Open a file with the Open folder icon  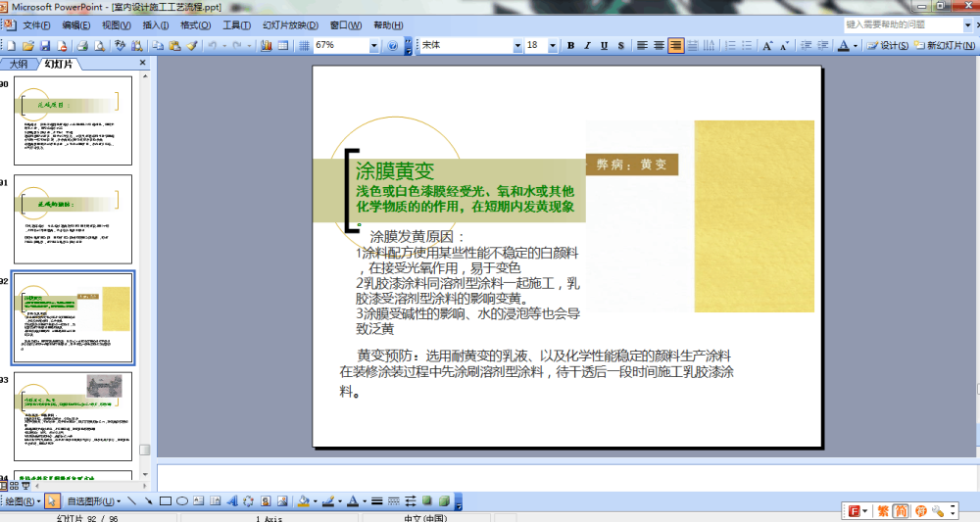(x=28, y=46)
